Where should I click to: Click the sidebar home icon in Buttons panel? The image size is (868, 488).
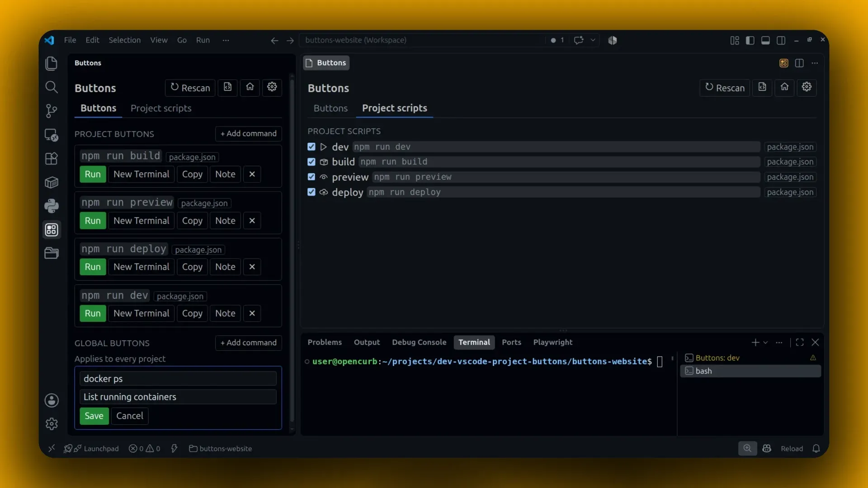[250, 87]
